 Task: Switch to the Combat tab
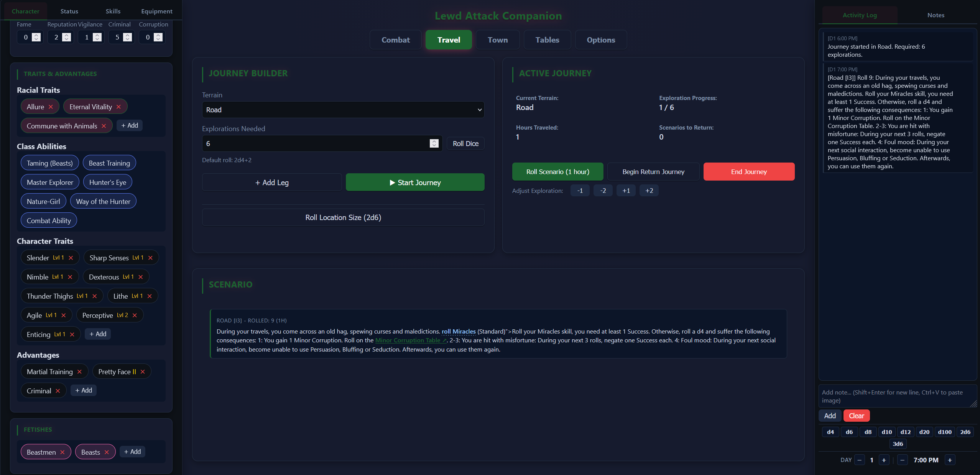[395, 40]
